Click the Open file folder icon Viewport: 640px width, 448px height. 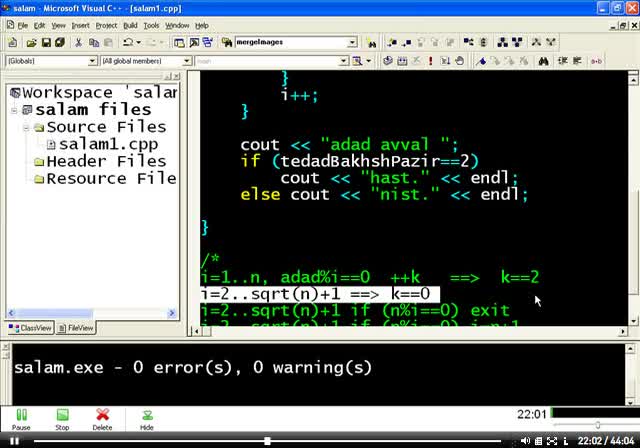pos(31,42)
